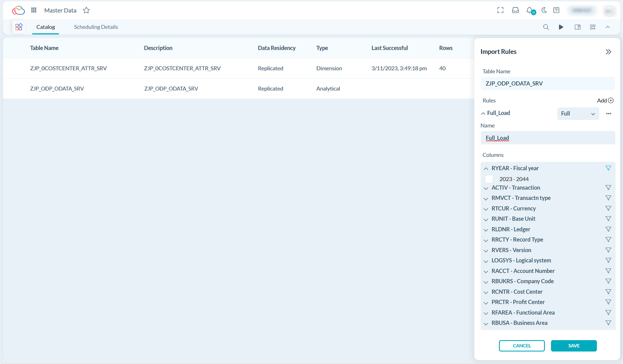Viewport: 623px width, 364px height.
Task: Switch to the Scheduling Details tab
Action: click(x=96, y=27)
